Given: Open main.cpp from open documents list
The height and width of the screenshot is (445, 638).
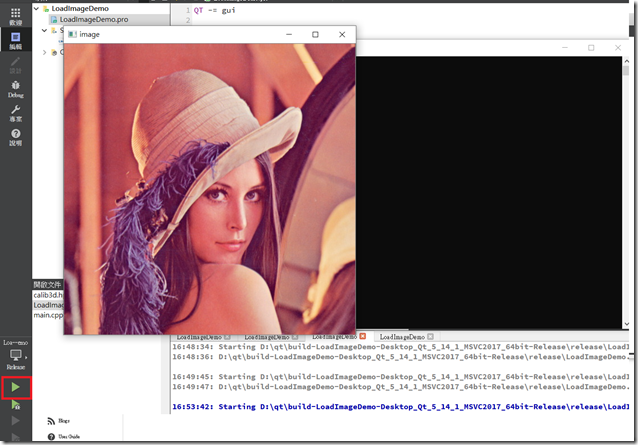Looking at the screenshot, I should click(x=48, y=315).
